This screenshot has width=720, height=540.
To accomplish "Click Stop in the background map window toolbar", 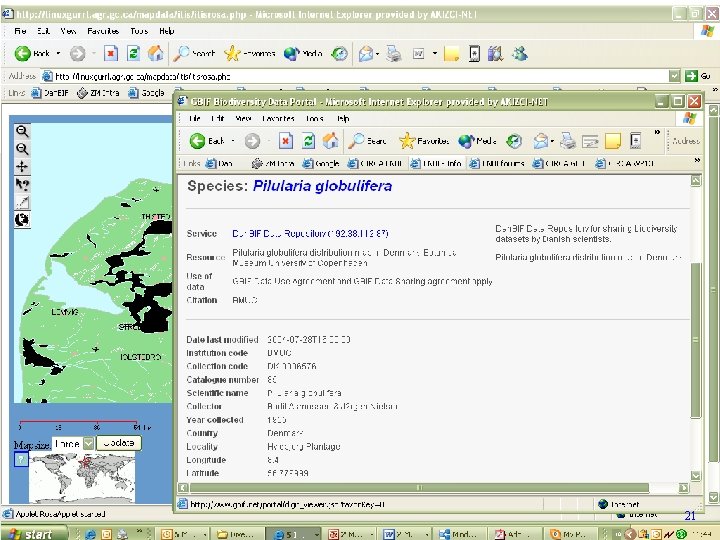I will click(110, 53).
